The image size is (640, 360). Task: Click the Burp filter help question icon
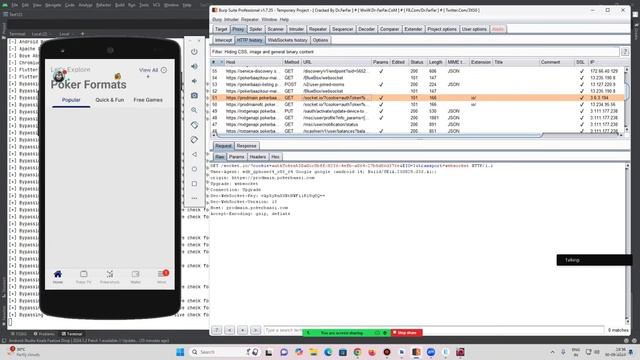click(624, 52)
